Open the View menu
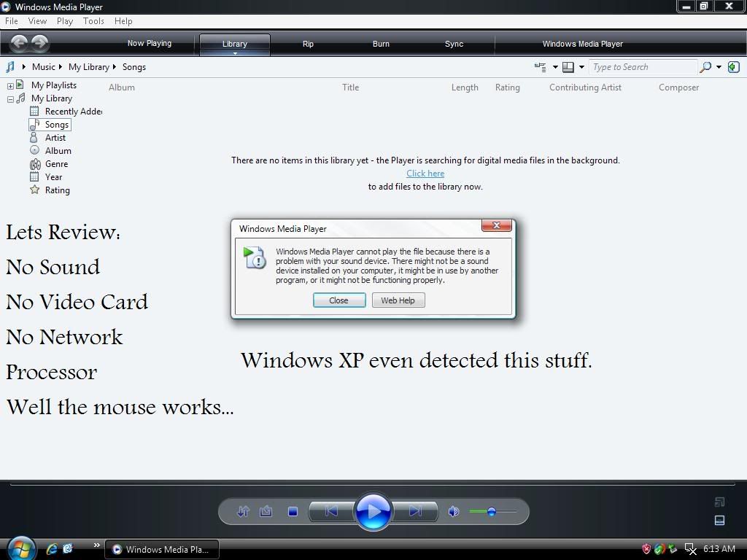Viewport: 747px width, 560px height. point(37,21)
